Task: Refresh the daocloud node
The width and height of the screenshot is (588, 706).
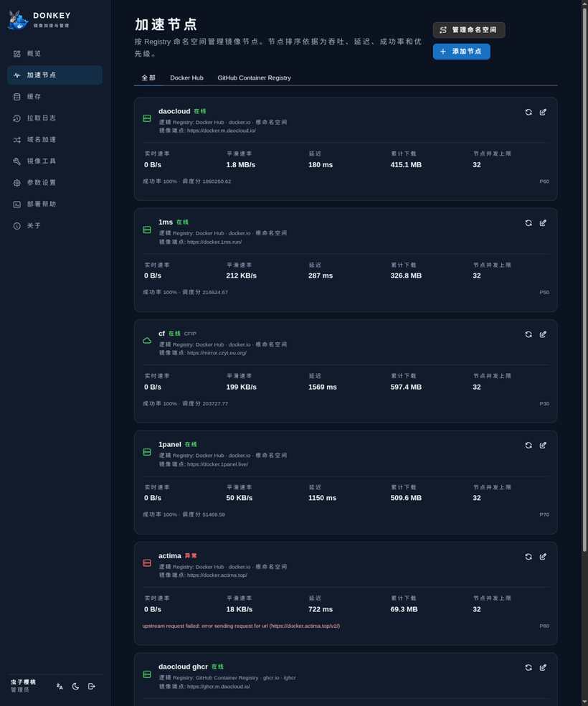Action: [528, 112]
